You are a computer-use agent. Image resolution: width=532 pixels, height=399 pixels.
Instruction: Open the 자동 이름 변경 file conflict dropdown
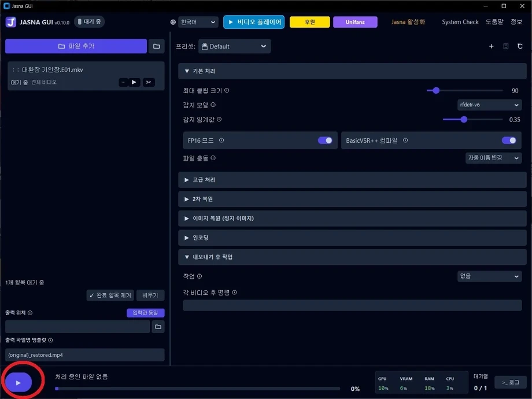493,158
